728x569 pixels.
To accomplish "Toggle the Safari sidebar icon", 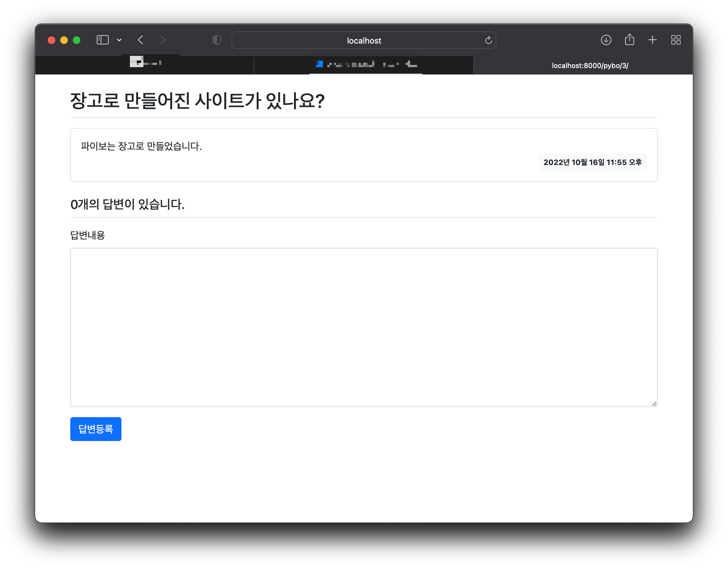I will (102, 40).
